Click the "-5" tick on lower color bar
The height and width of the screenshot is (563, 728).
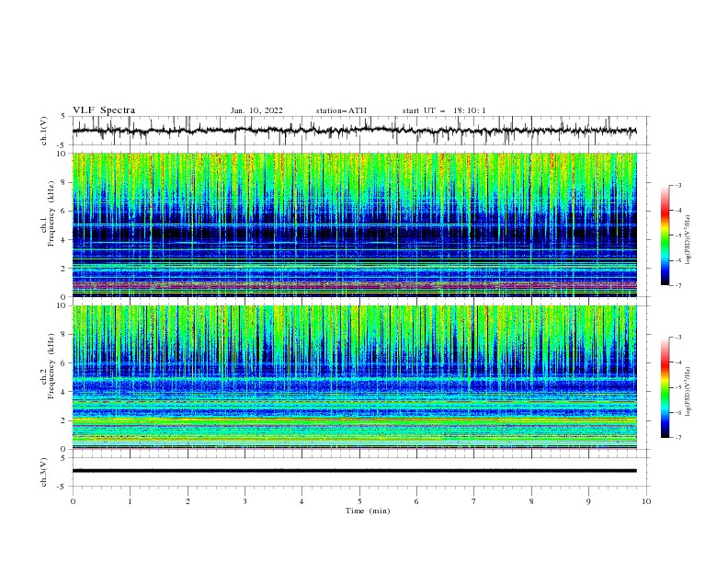[677, 387]
